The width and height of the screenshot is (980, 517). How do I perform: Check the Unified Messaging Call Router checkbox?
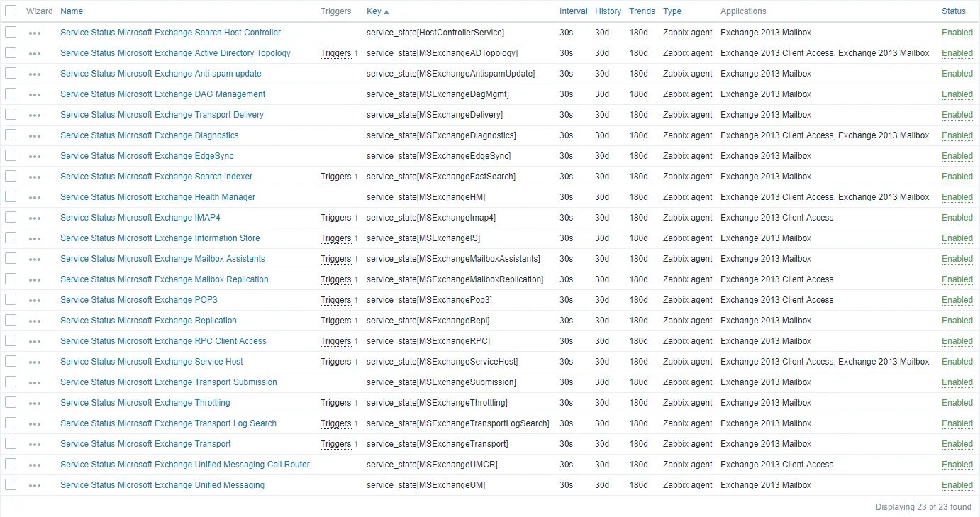(x=11, y=464)
